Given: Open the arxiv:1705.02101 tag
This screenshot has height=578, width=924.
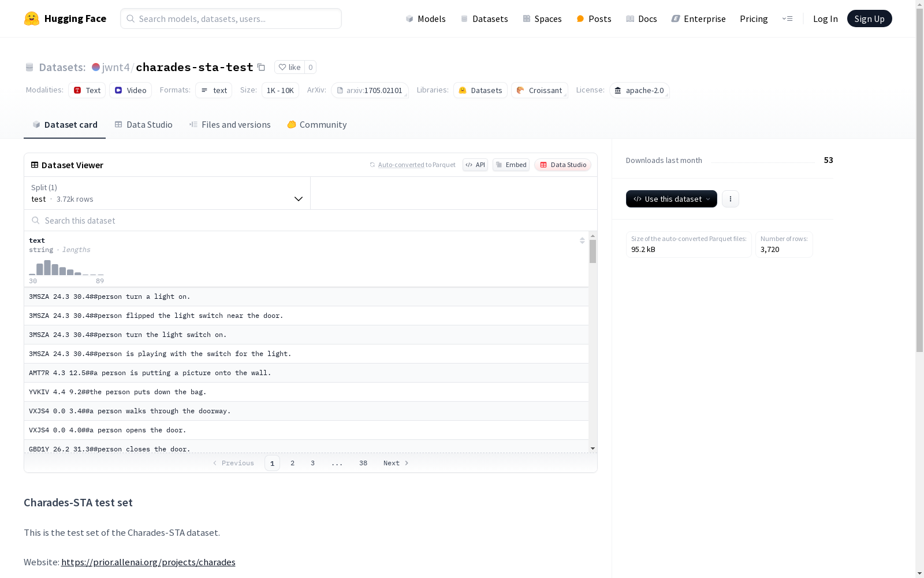Looking at the screenshot, I should coord(370,90).
